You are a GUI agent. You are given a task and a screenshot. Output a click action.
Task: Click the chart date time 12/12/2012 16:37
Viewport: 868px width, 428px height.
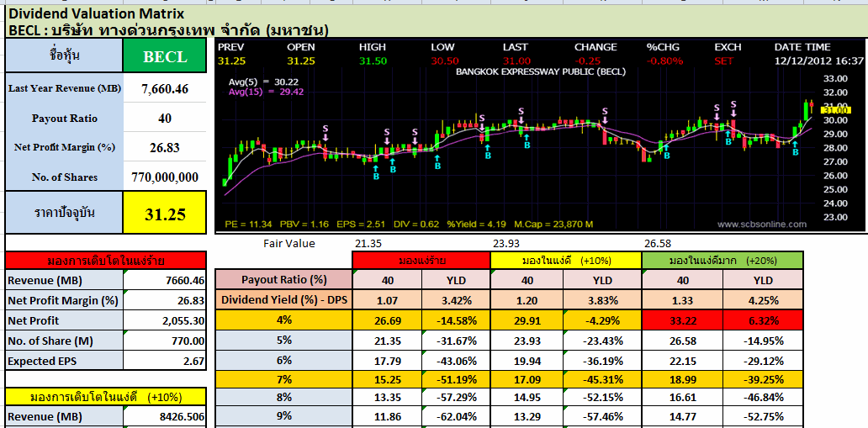pyautogui.click(x=818, y=61)
